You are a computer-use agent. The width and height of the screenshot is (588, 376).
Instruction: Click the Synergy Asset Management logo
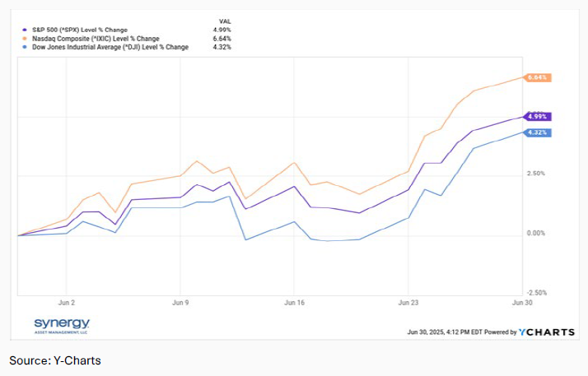[x=62, y=324]
